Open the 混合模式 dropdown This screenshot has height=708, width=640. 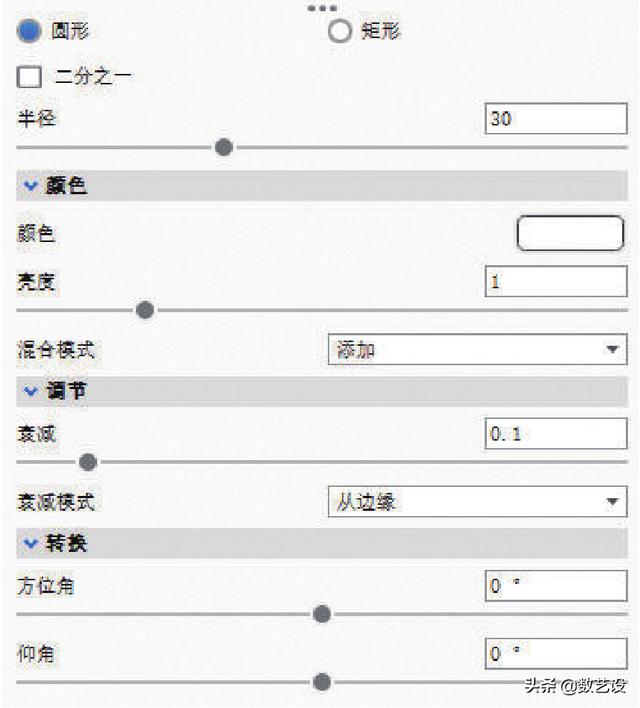click(x=477, y=349)
